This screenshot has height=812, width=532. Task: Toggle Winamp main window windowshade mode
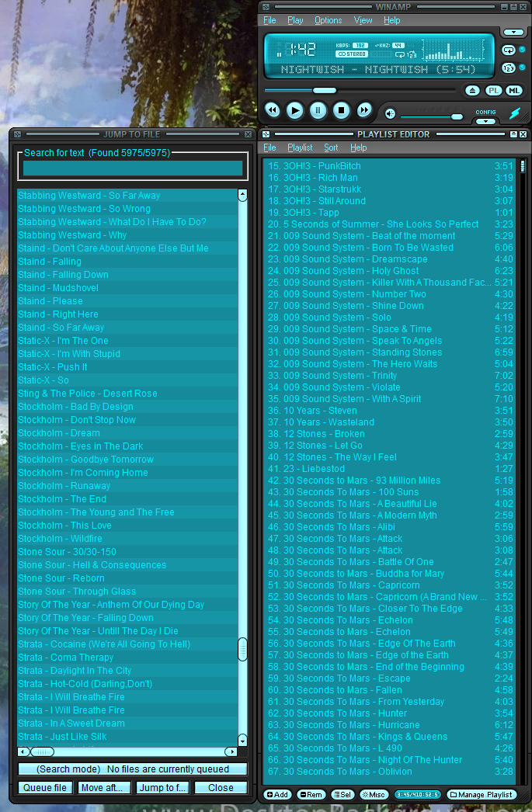point(513,7)
